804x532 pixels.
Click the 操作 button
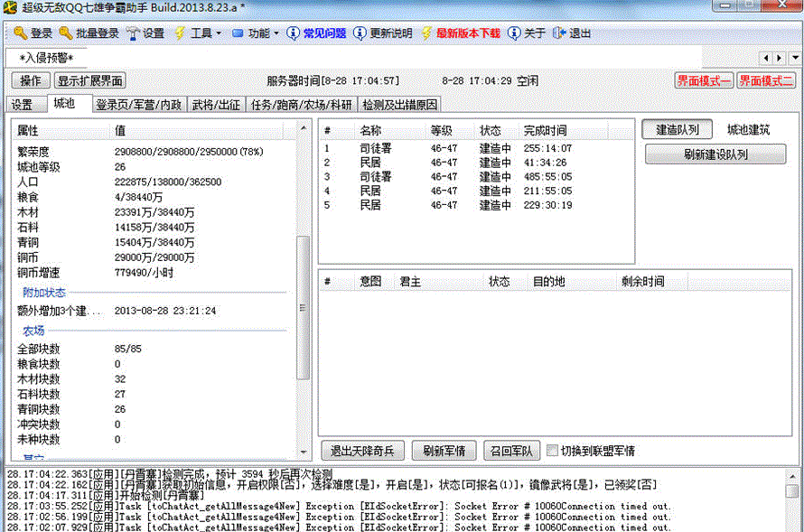[x=31, y=81]
